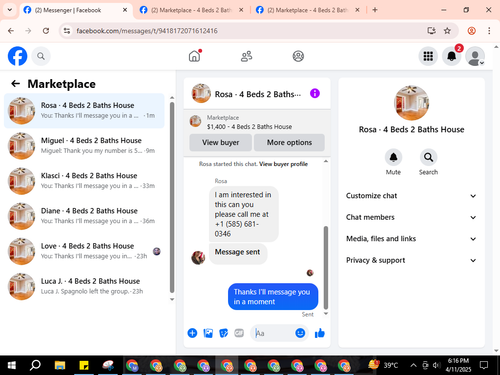
Task: Bookmark this page with star icon
Action: coord(447,31)
